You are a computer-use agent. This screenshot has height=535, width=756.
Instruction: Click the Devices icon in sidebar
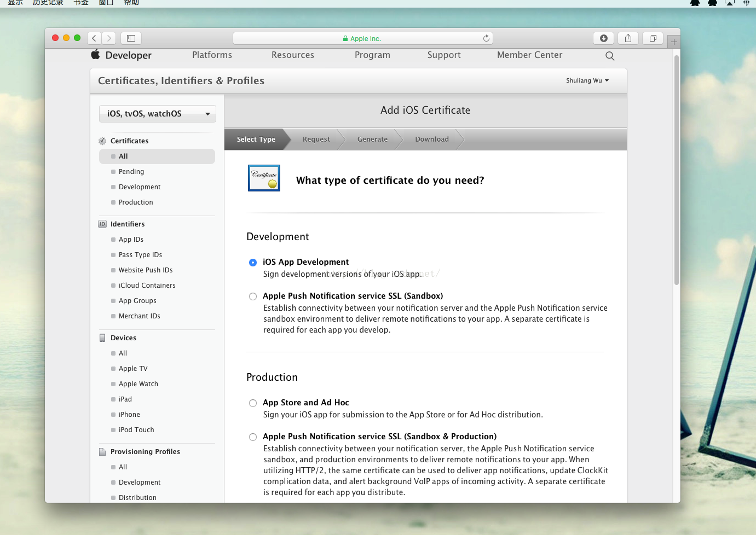pos(102,338)
